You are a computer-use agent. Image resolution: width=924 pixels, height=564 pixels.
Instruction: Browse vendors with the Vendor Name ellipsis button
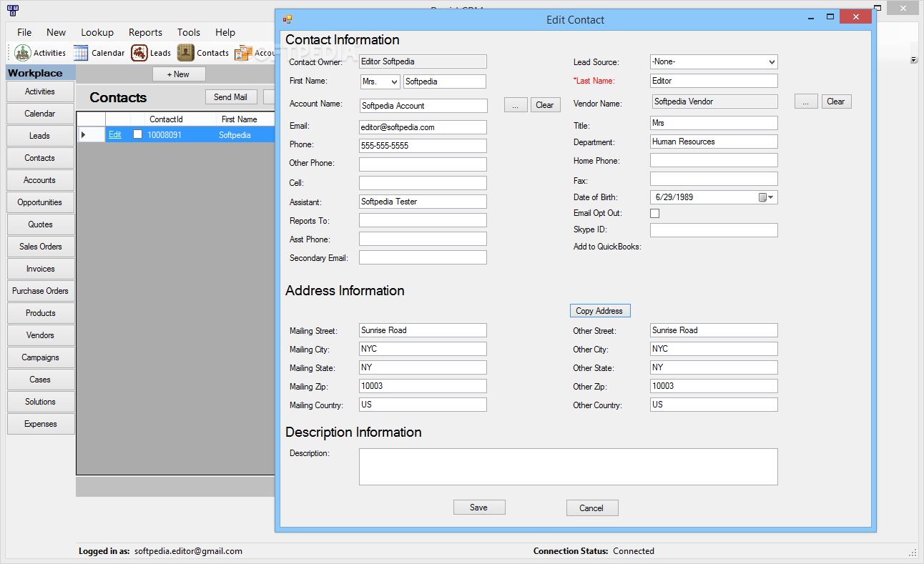[x=806, y=102]
